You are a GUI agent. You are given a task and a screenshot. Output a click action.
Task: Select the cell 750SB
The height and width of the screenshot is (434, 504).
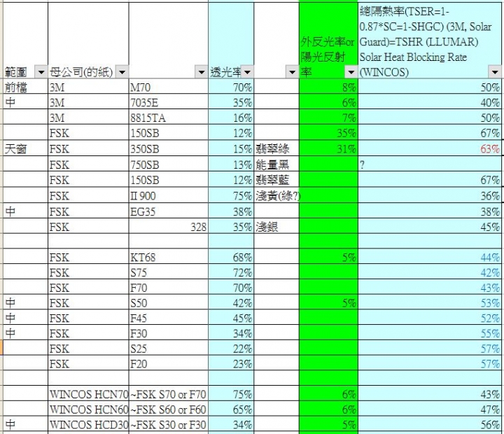coord(169,164)
